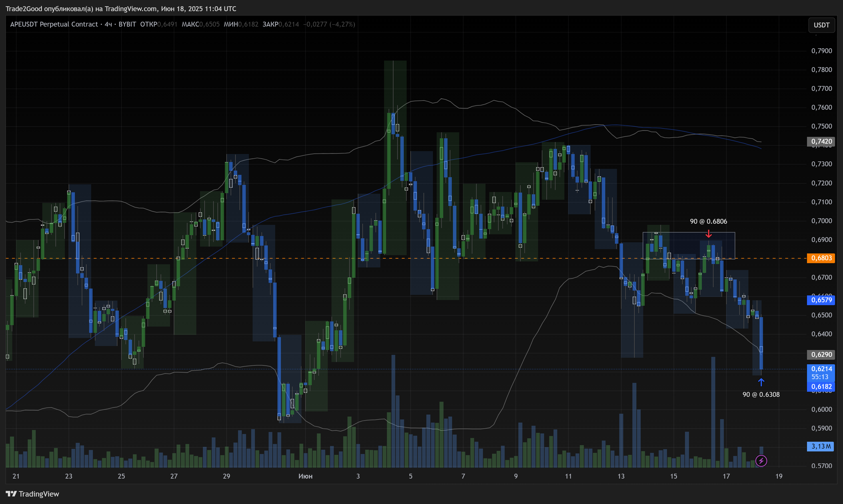The width and height of the screenshot is (843, 504).
Task: Click the orange 0,6803 price label
Action: [x=821, y=258]
